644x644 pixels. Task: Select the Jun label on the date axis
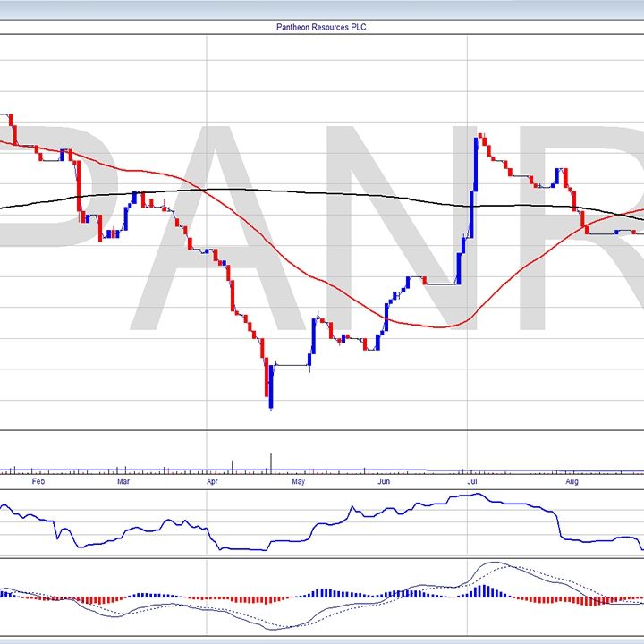[x=383, y=481]
